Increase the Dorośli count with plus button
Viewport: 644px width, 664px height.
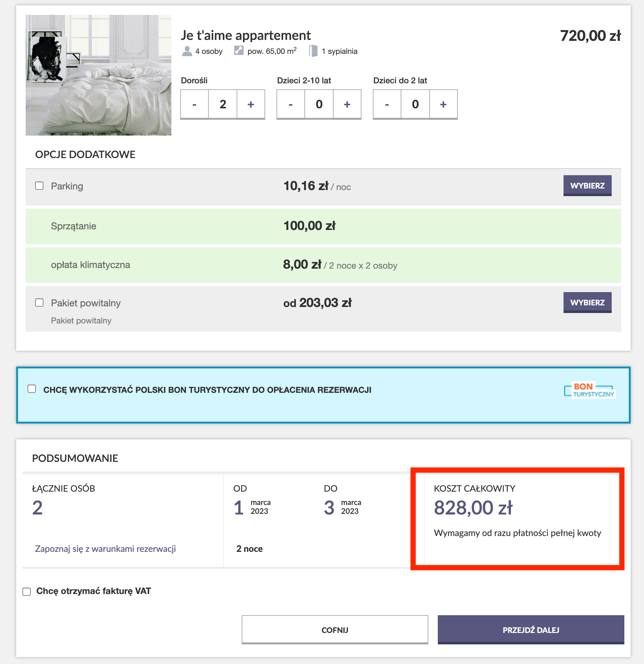pos(250,104)
